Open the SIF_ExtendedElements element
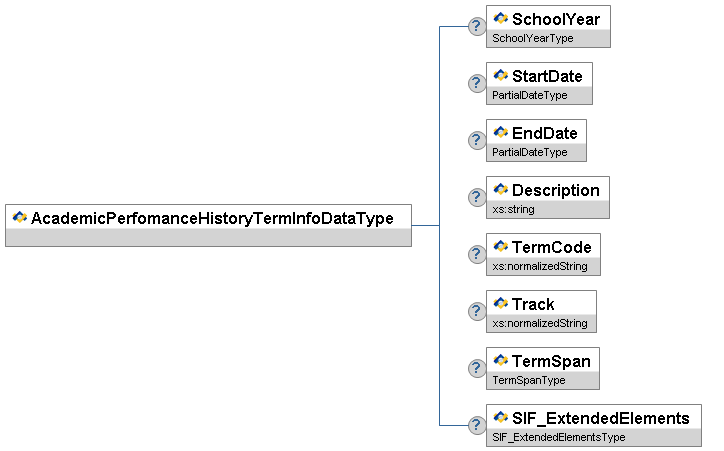Screen dimensions: 724x451 (x=600, y=418)
